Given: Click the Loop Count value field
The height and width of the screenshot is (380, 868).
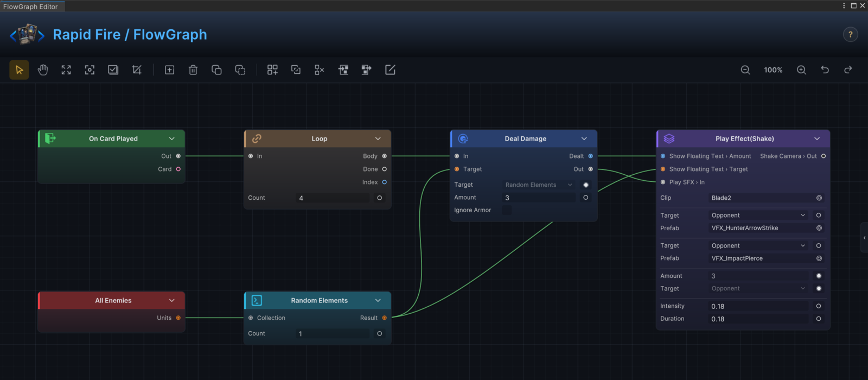Looking at the screenshot, I should [333, 198].
